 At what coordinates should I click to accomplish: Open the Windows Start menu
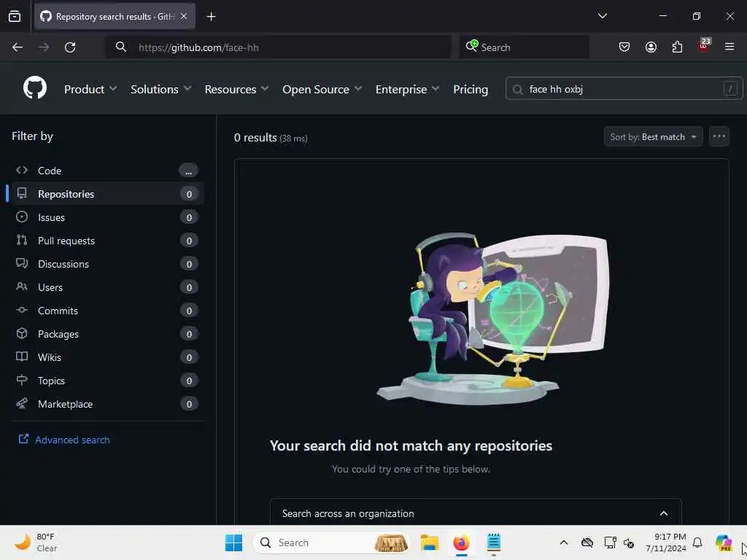coord(233,542)
